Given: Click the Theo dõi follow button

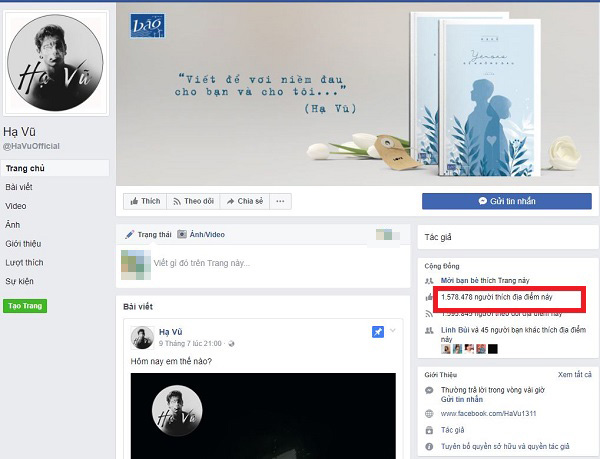Looking at the screenshot, I should 193,201.
